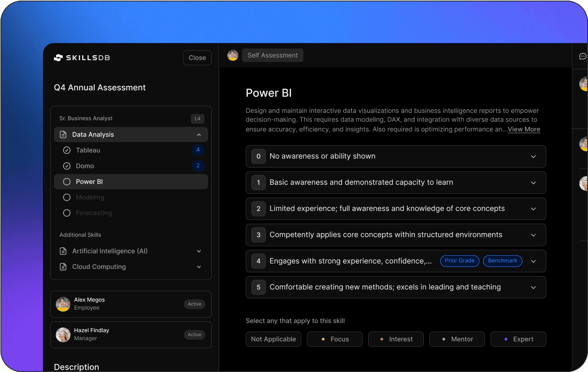The width and height of the screenshot is (588, 372).
Task: Click the blue badge showing 4 beside Tableau
Action: (198, 150)
